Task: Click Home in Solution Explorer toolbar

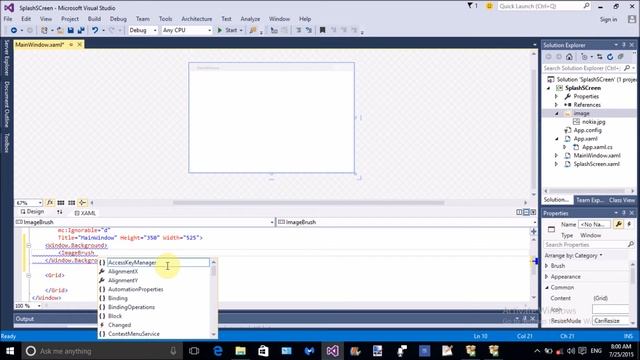Action: (x=569, y=57)
